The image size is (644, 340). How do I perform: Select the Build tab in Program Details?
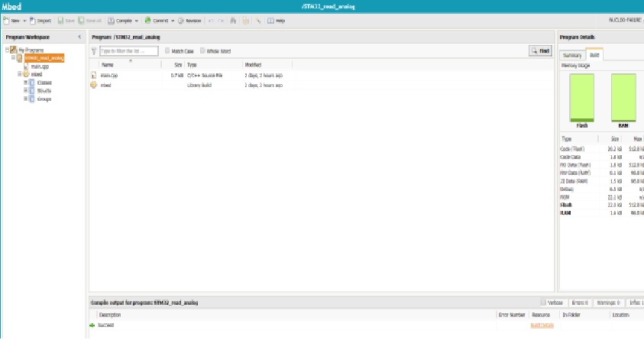(594, 56)
